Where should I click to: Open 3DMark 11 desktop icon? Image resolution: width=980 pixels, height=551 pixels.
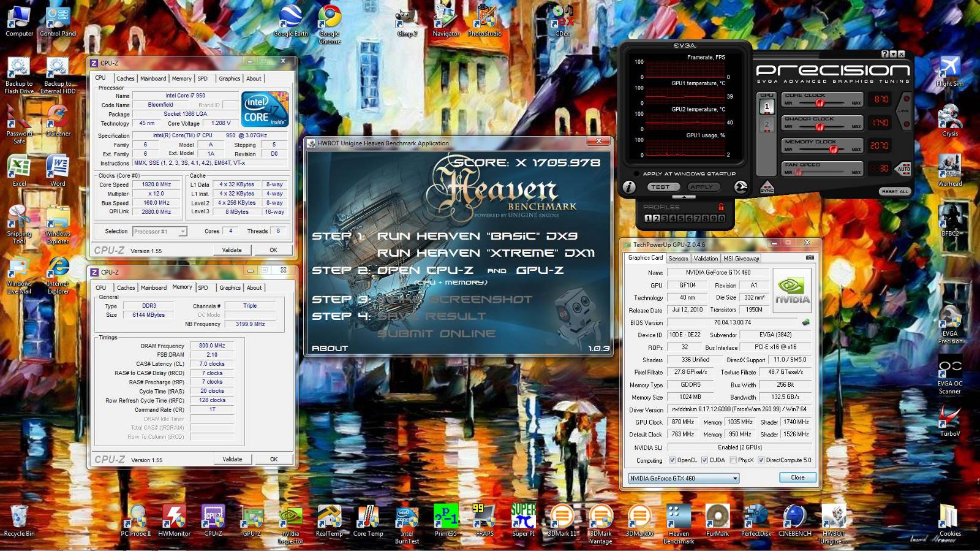pos(562,521)
